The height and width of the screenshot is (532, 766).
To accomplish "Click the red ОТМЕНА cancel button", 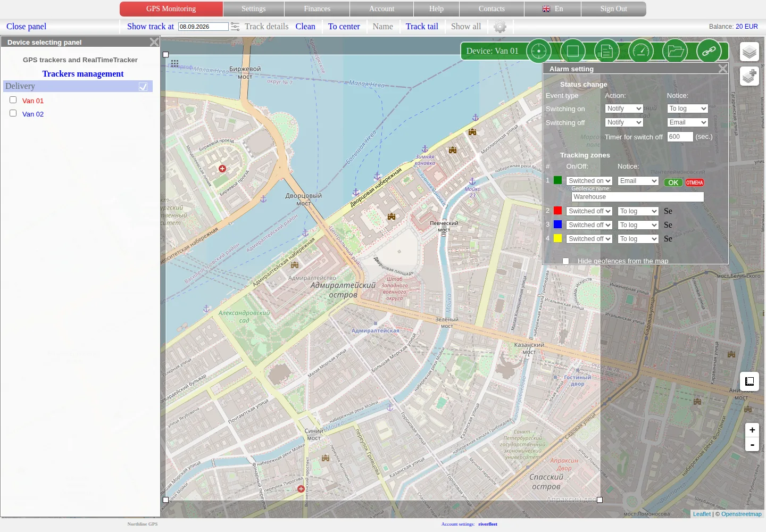I will tap(695, 182).
